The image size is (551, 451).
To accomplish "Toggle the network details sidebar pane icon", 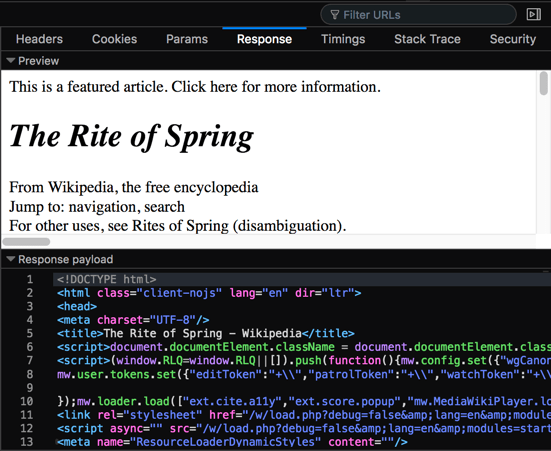I will tap(533, 14).
